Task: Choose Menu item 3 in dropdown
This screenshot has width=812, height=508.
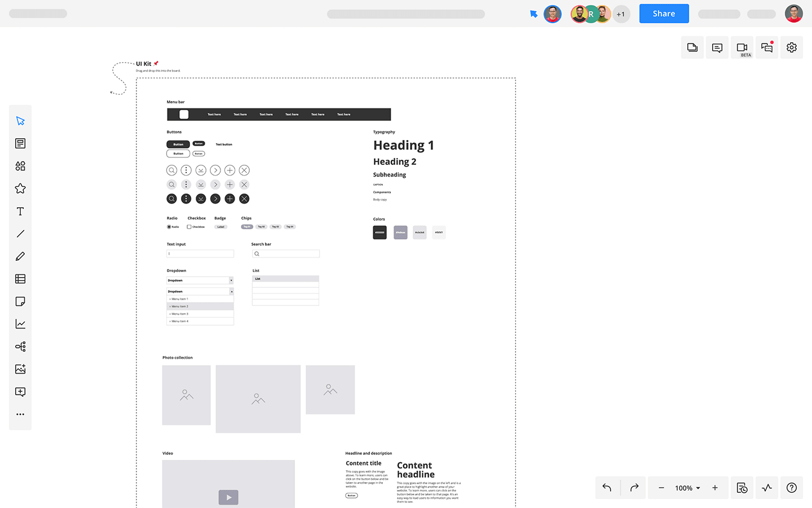Action: click(200, 314)
